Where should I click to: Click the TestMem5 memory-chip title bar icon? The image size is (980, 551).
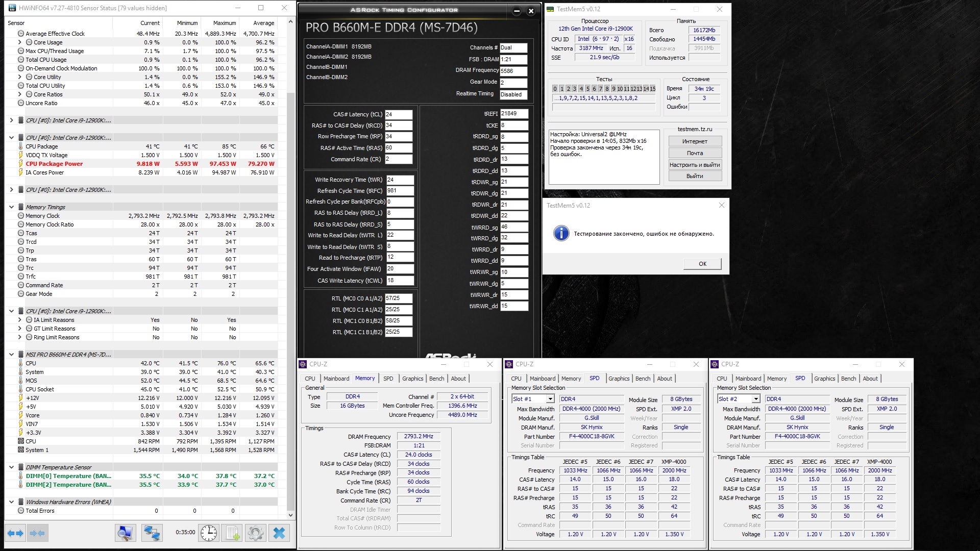point(550,9)
